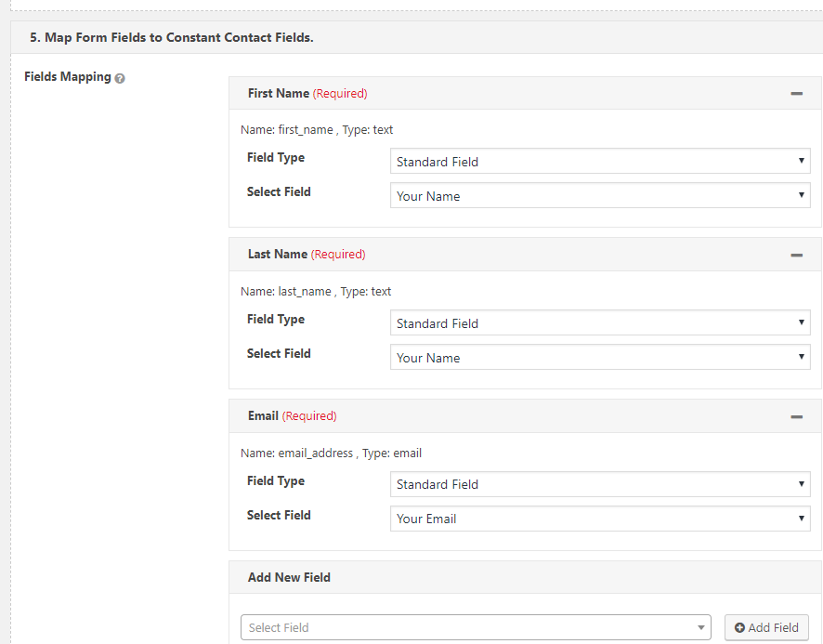Collapse the Email section
Image resolution: width=823 pixels, height=644 pixels.
[x=796, y=417]
